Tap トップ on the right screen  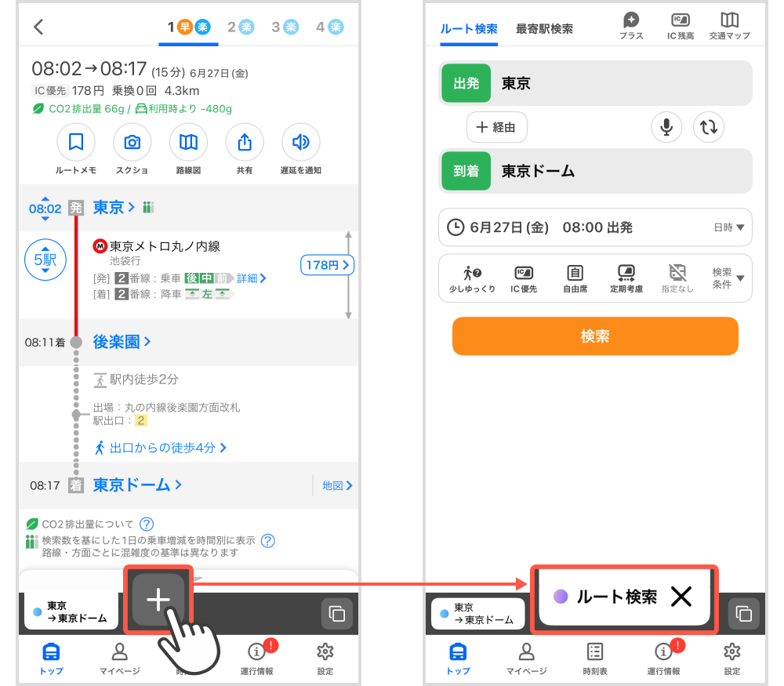pos(458,659)
